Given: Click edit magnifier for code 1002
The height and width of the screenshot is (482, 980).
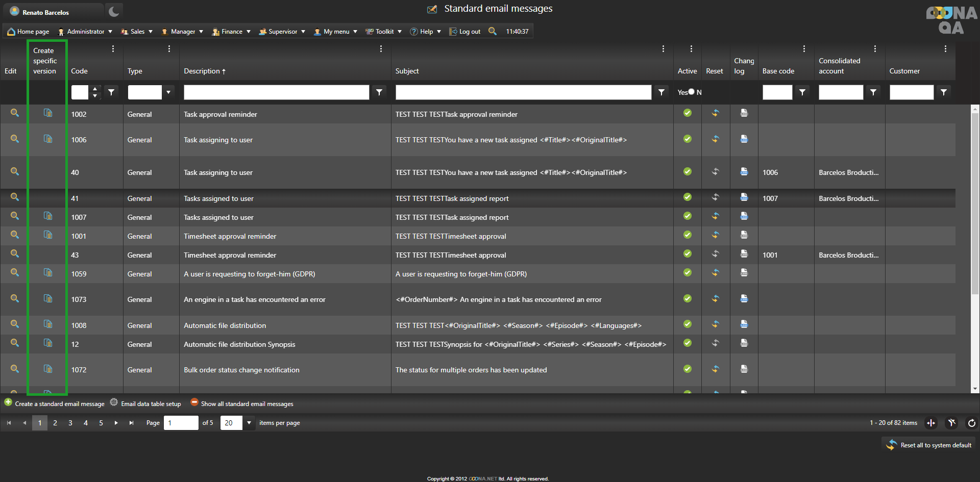Looking at the screenshot, I should [15, 113].
